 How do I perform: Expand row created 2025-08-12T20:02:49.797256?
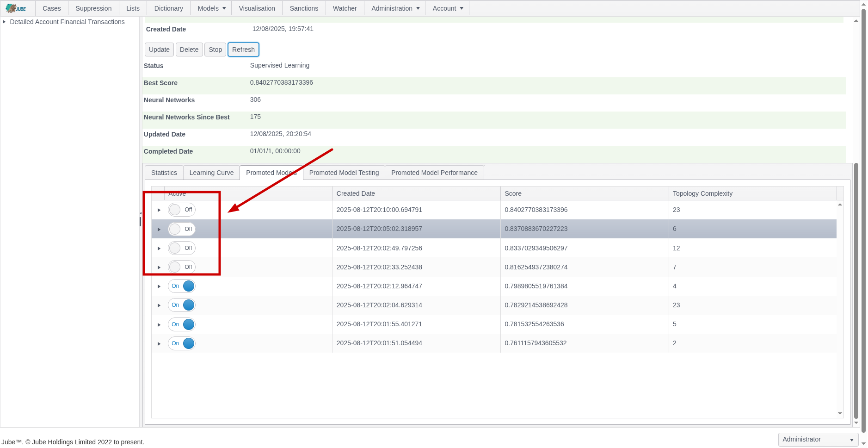coord(159,249)
